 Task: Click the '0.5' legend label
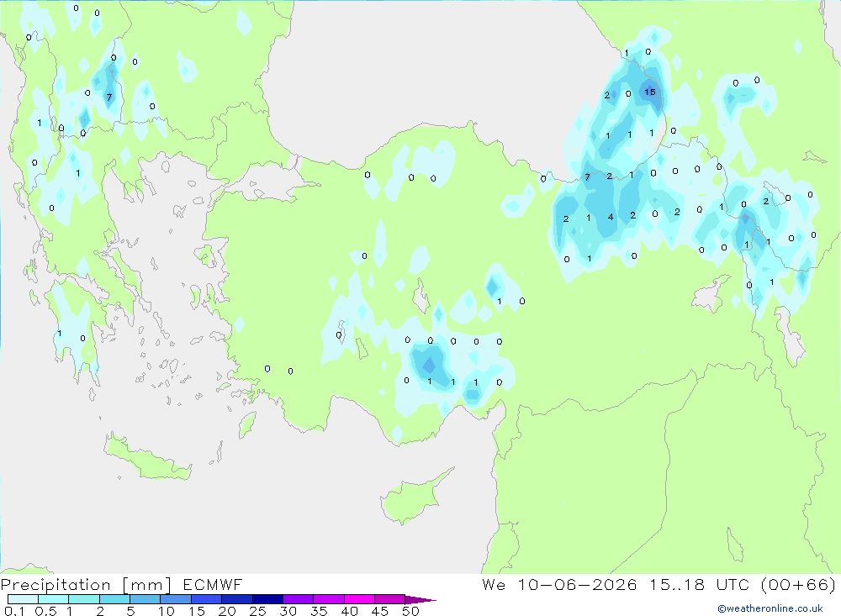click(45, 611)
